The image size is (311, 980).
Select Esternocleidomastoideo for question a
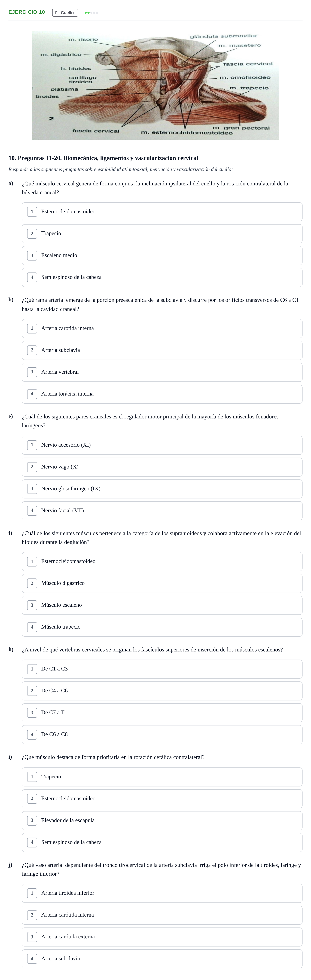coord(162,212)
